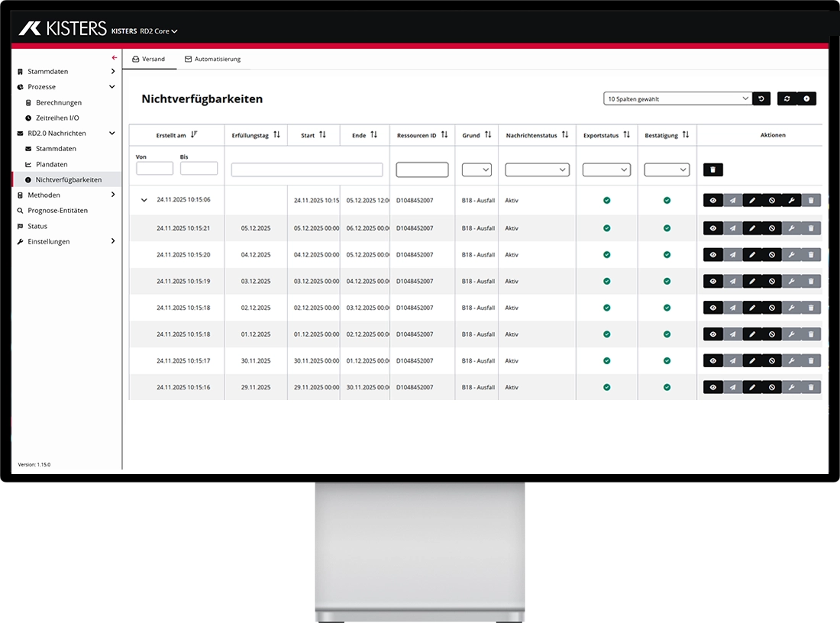Toggle sort order on Erstellt am column
The width and height of the screenshot is (840, 623).
194,135
